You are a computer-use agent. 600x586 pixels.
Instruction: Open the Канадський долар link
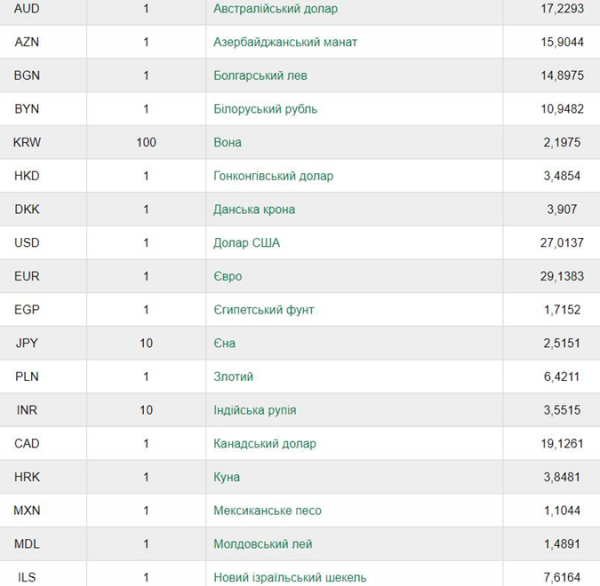point(265,444)
